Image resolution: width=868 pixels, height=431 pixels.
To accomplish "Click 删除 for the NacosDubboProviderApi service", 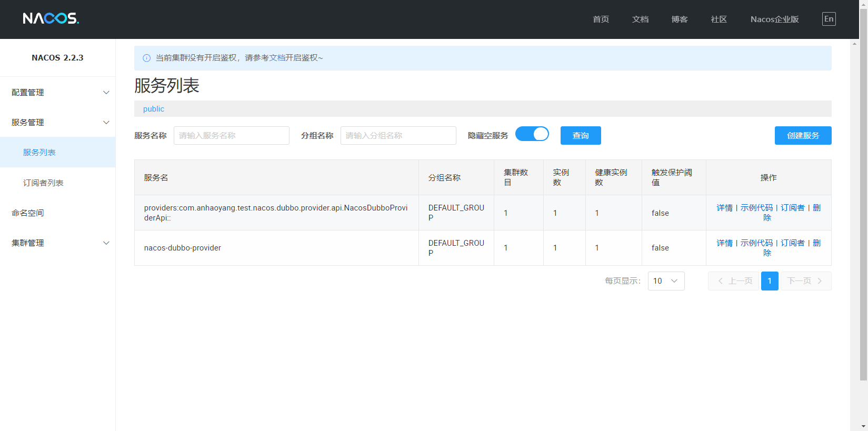I will pyautogui.click(x=816, y=208).
